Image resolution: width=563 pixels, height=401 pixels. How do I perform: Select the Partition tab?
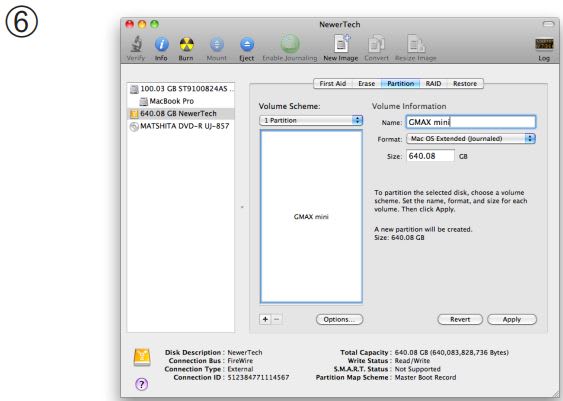pos(400,84)
